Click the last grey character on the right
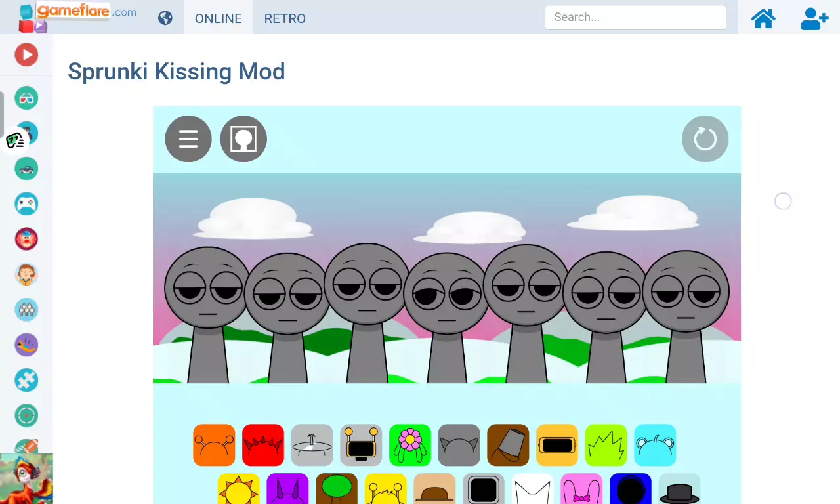840x504 pixels. (686, 316)
